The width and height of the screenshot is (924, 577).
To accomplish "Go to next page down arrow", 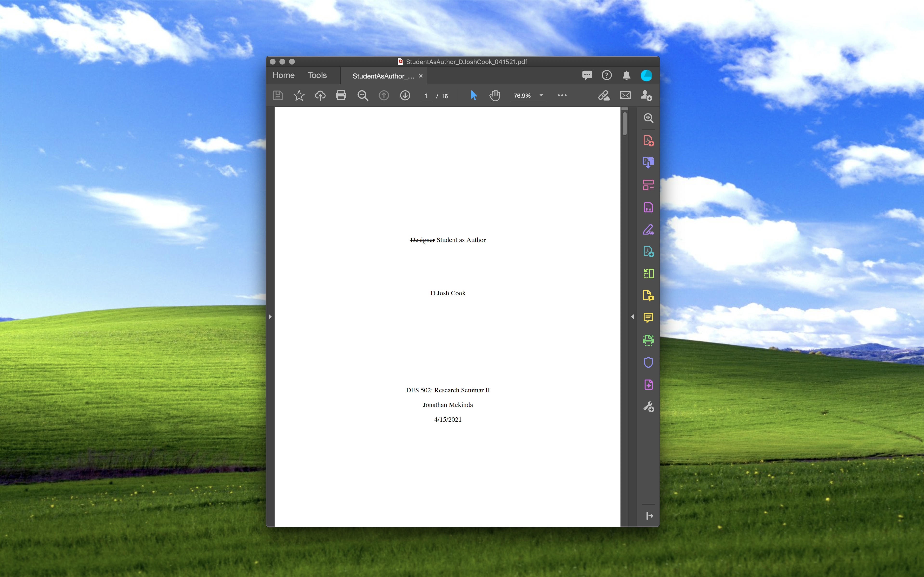I will coord(405,95).
